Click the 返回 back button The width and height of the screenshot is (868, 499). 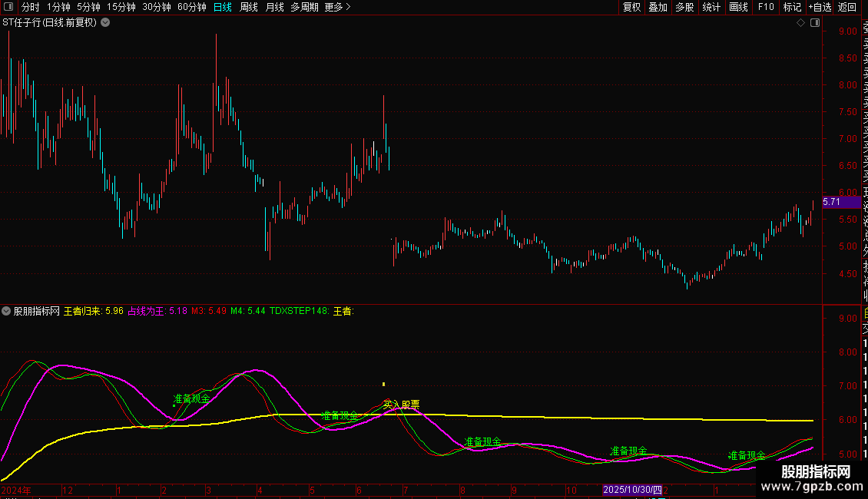[847, 7]
